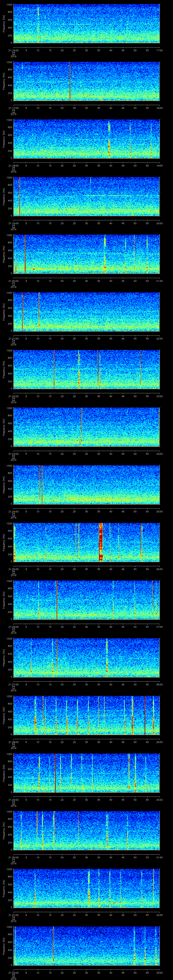Click the spectrogram panel starting at 21:30:00

[87, 831]
